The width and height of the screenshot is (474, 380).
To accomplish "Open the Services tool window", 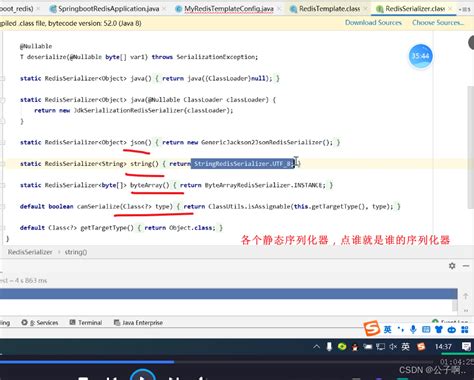I will pyautogui.click(x=40, y=323).
